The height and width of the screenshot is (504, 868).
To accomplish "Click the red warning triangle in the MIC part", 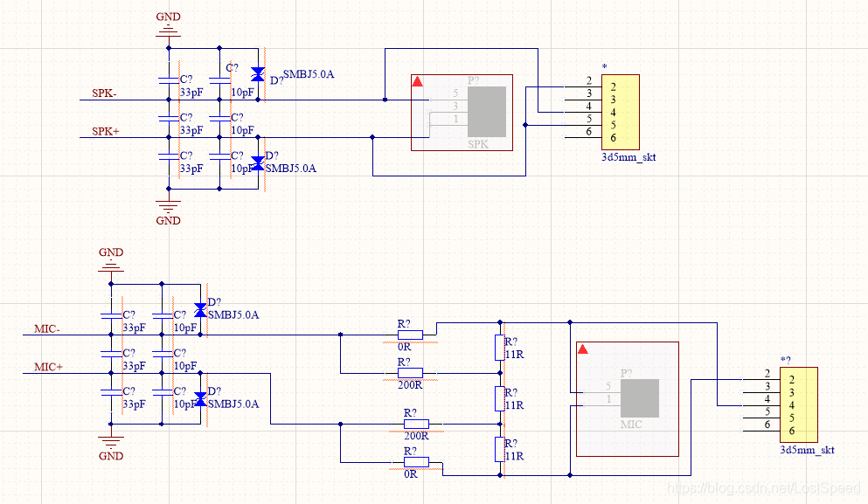I will 582,349.
